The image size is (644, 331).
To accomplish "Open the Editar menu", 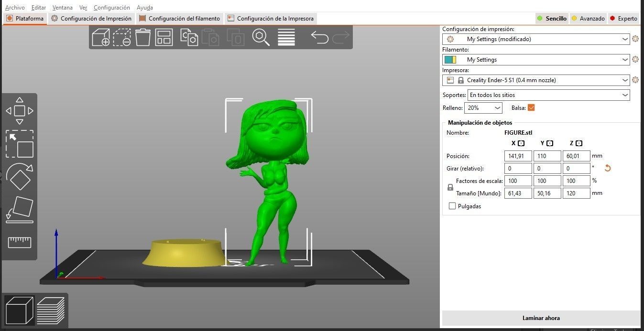I will tap(39, 8).
